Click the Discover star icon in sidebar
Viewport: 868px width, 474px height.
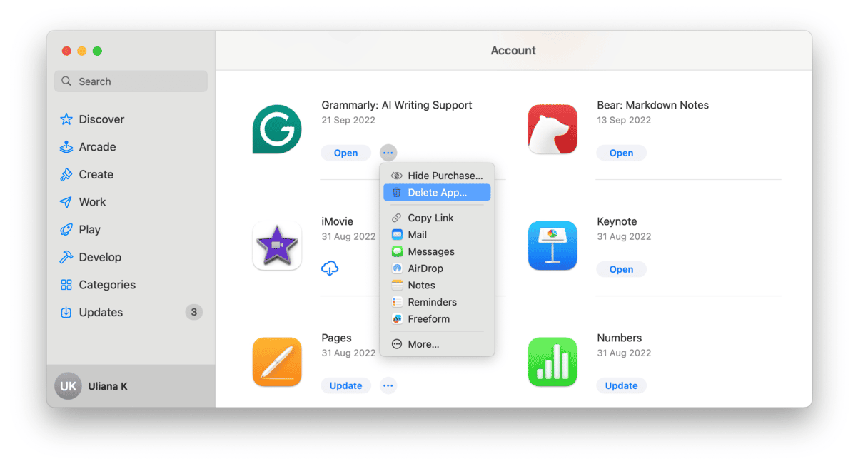[66, 119]
